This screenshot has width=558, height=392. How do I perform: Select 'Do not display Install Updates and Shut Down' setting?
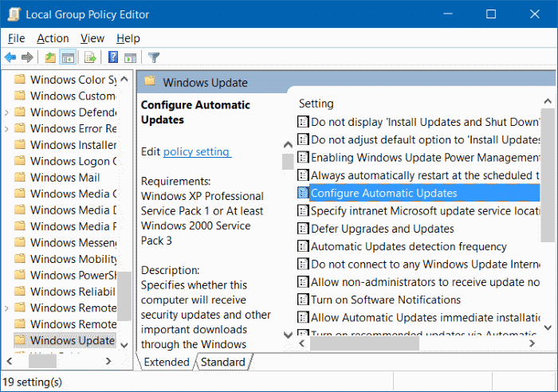pyautogui.click(x=418, y=122)
